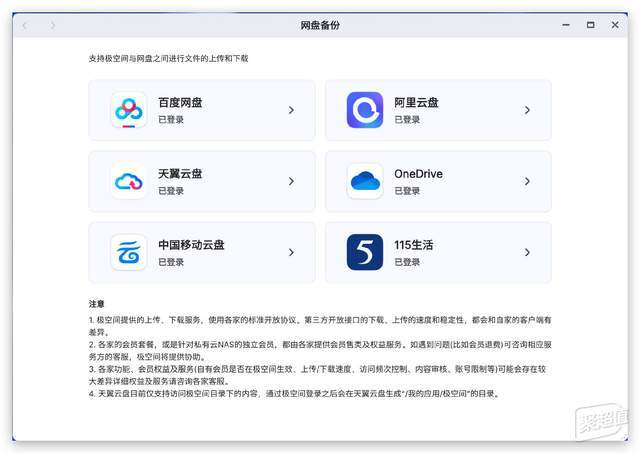Screen dimensions: 640x453
Task: Click the description line above the cards
Action: click(x=168, y=58)
